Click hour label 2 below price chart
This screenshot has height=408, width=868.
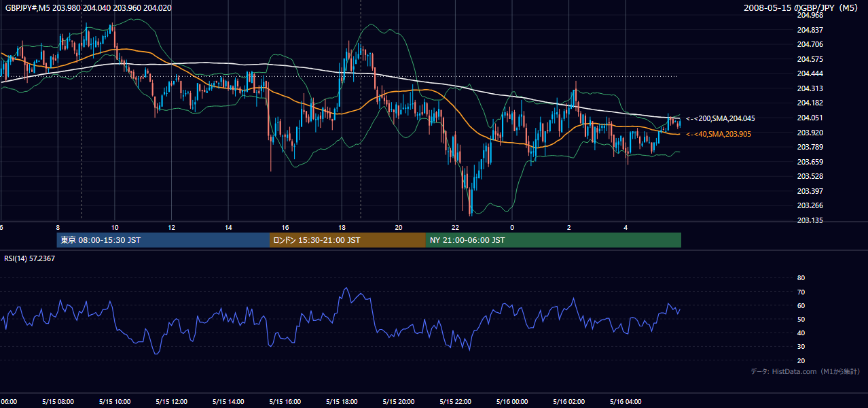tap(569, 227)
